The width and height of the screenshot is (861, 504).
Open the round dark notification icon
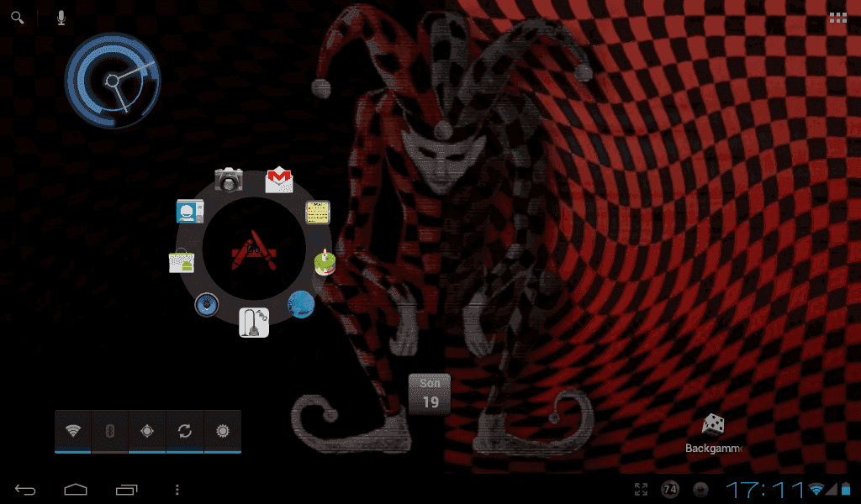tap(700, 489)
